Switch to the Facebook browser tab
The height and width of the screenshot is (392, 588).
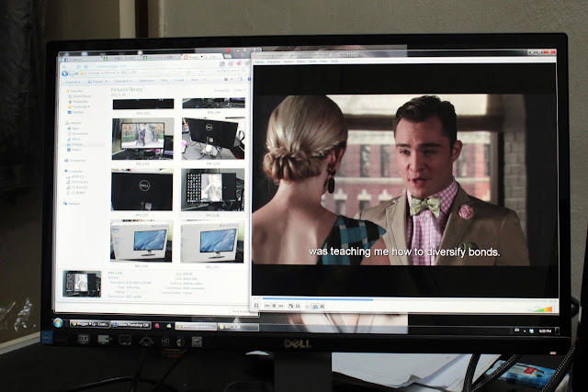81,60
